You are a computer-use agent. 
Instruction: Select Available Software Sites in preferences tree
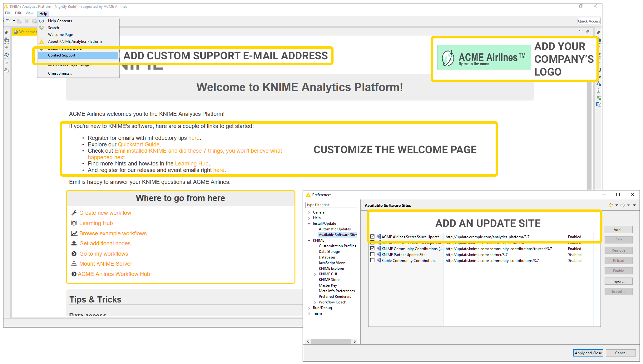338,235
